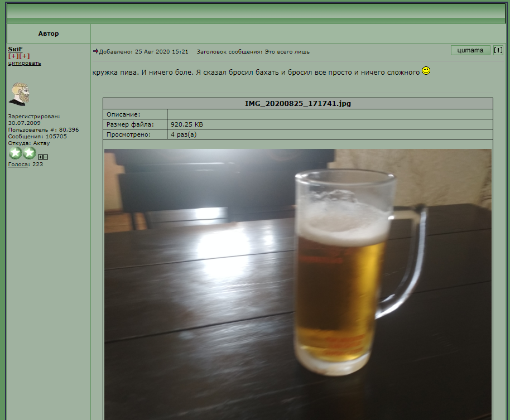Select the registration date '30.07.2009'
The width and height of the screenshot is (510, 420).
[x=25, y=123]
